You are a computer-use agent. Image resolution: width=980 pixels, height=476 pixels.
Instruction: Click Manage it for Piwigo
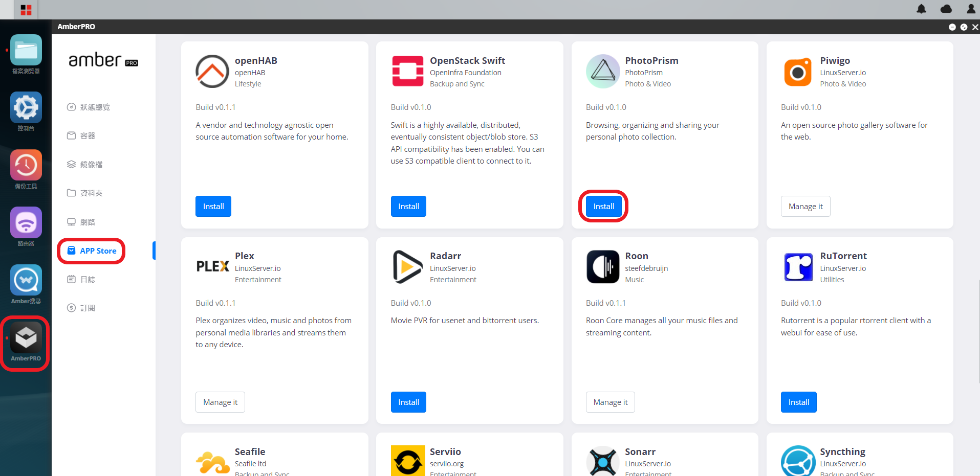(x=805, y=207)
